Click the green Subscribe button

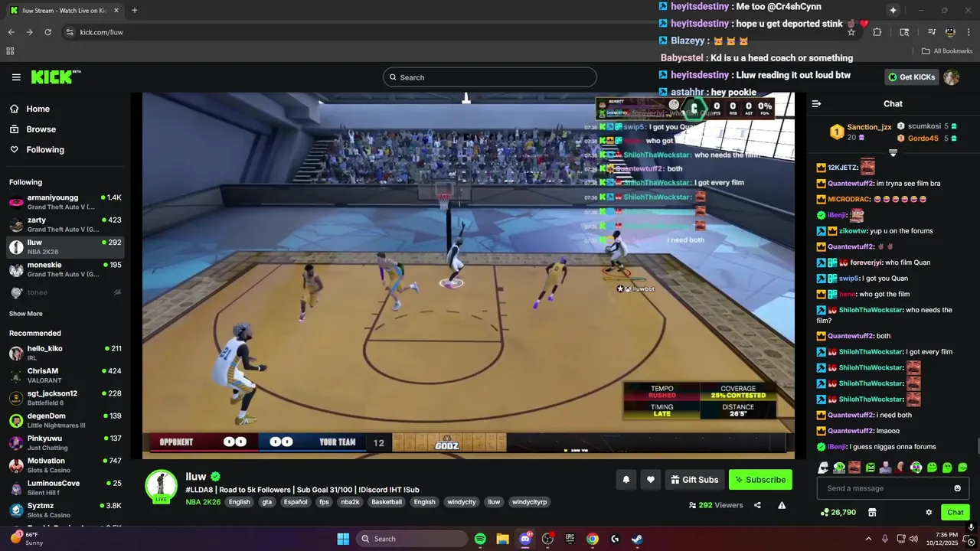point(760,480)
